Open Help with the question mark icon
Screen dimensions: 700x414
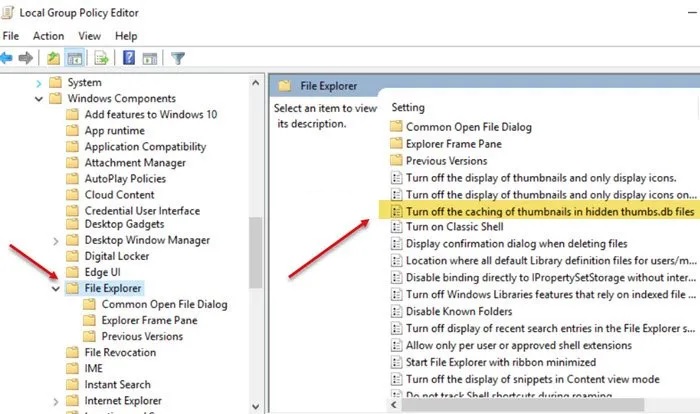click(x=129, y=58)
